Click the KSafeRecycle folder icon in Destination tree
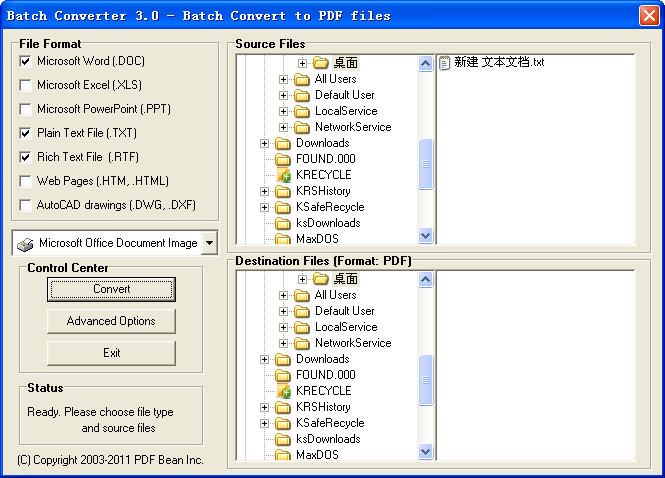 click(x=283, y=423)
